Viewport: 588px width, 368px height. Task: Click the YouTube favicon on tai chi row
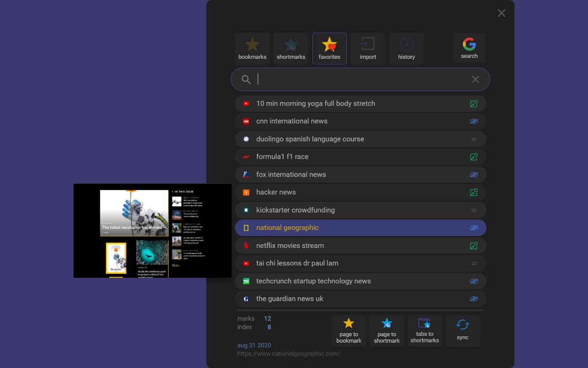pyautogui.click(x=246, y=264)
